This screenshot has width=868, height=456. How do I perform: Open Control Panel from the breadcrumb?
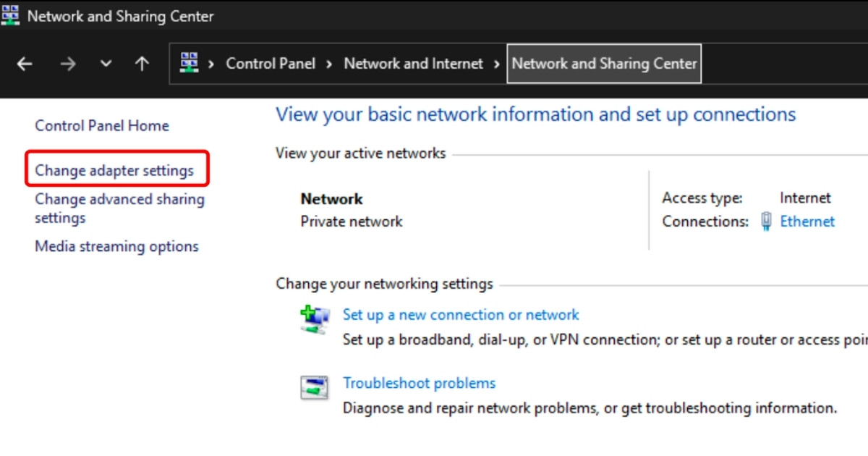pyautogui.click(x=271, y=64)
